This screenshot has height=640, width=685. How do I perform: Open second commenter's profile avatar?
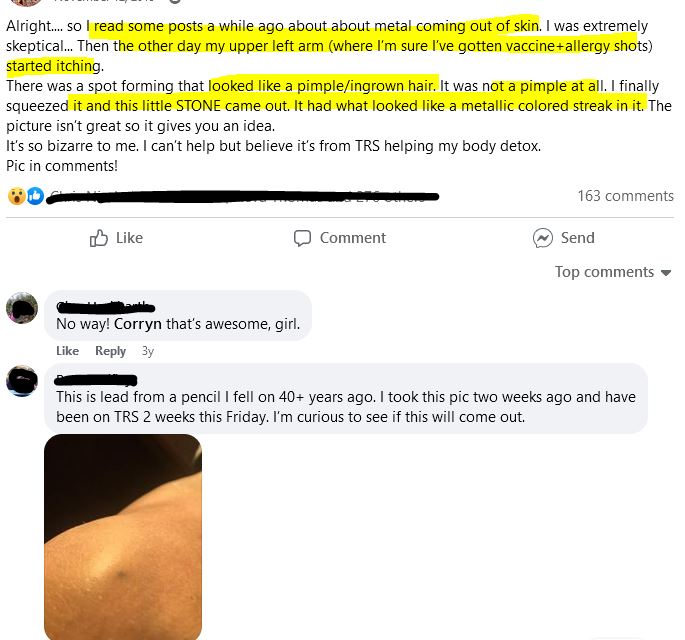pyautogui.click(x=22, y=381)
